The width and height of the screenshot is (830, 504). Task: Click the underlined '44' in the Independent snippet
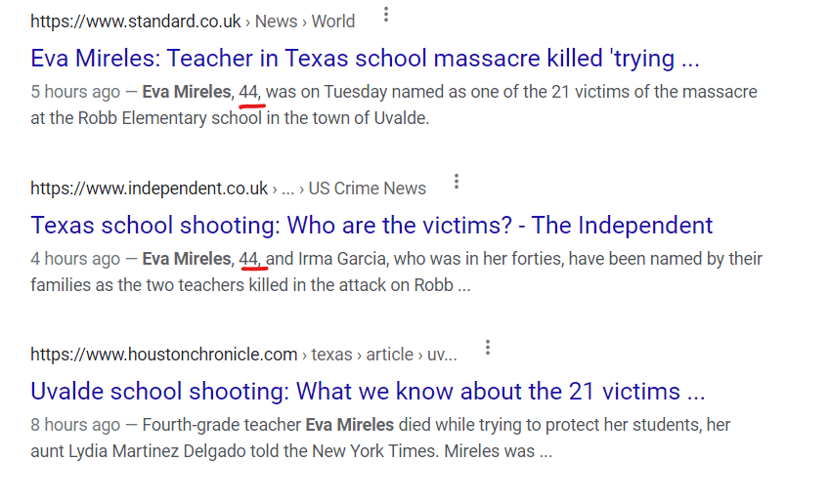[248, 259]
